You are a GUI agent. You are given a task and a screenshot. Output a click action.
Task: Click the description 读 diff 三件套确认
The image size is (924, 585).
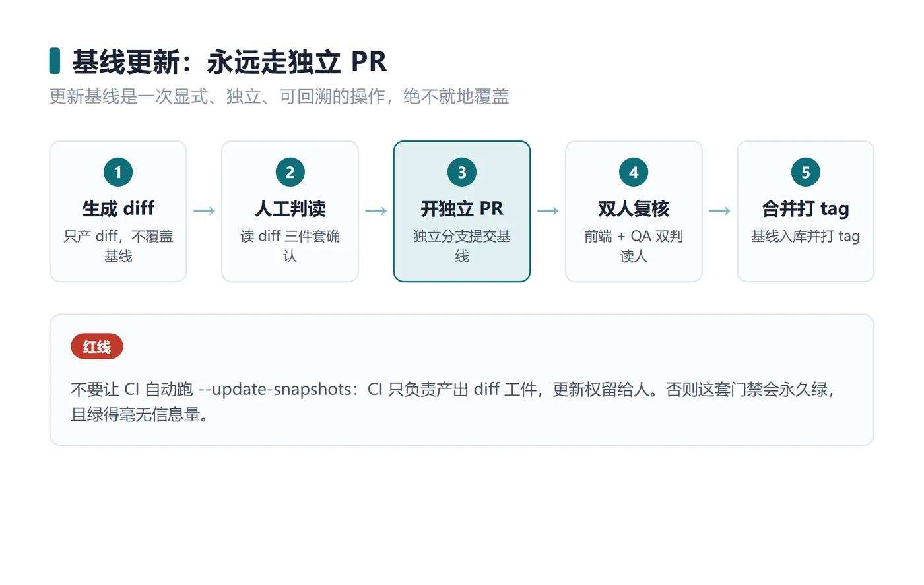click(x=290, y=246)
